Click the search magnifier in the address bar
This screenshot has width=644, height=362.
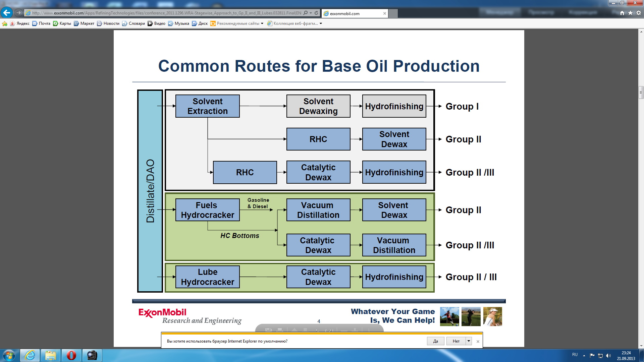click(x=305, y=13)
